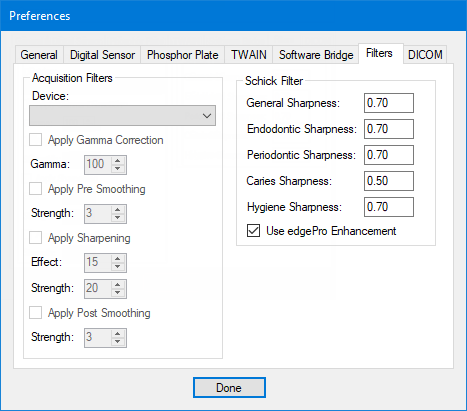This screenshot has height=411, width=467.
Task: Increase the Post Smoothing Strength spinner
Action: click(x=117, y=333)
